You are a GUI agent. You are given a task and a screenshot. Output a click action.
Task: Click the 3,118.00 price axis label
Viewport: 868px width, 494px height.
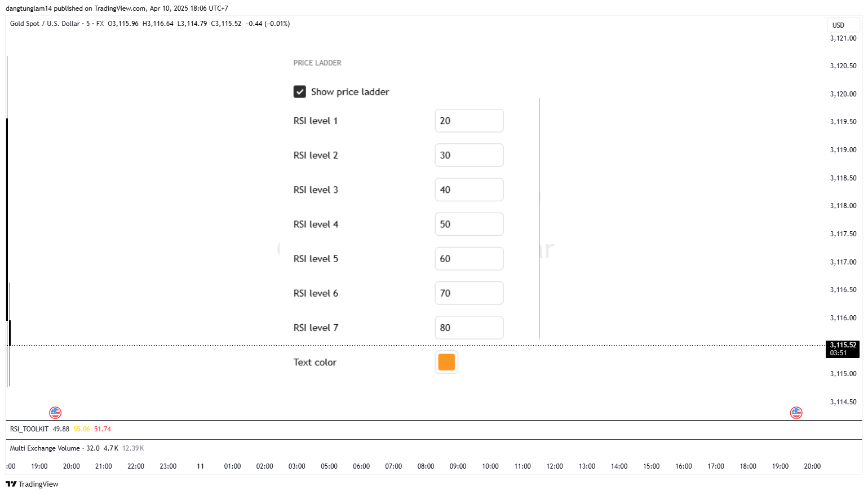(843, 206)
